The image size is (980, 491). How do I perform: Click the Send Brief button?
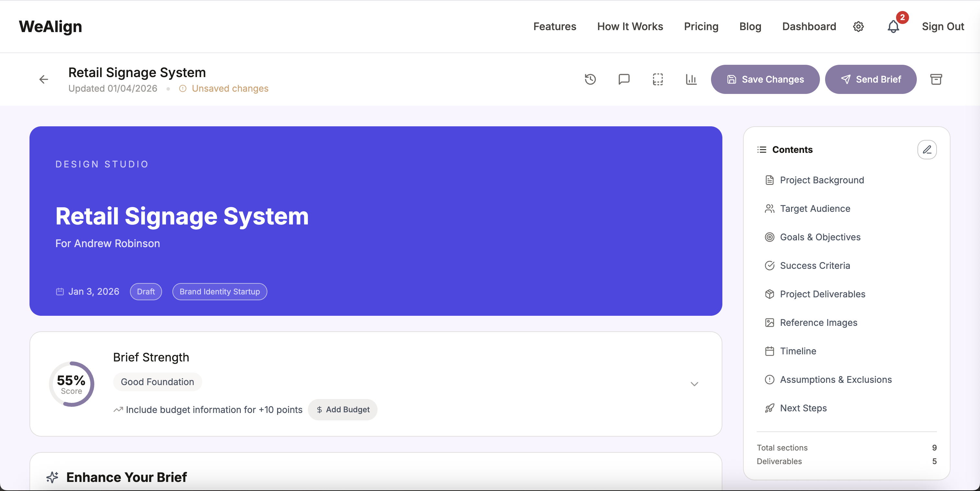(871, 79)
